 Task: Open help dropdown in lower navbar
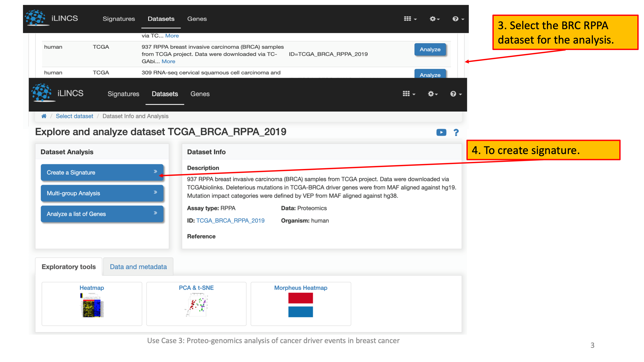click(x=455, y=94)
